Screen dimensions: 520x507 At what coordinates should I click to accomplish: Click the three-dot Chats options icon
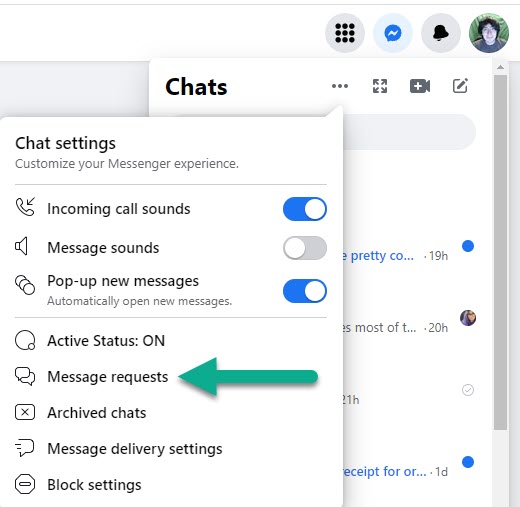[340, 86]
